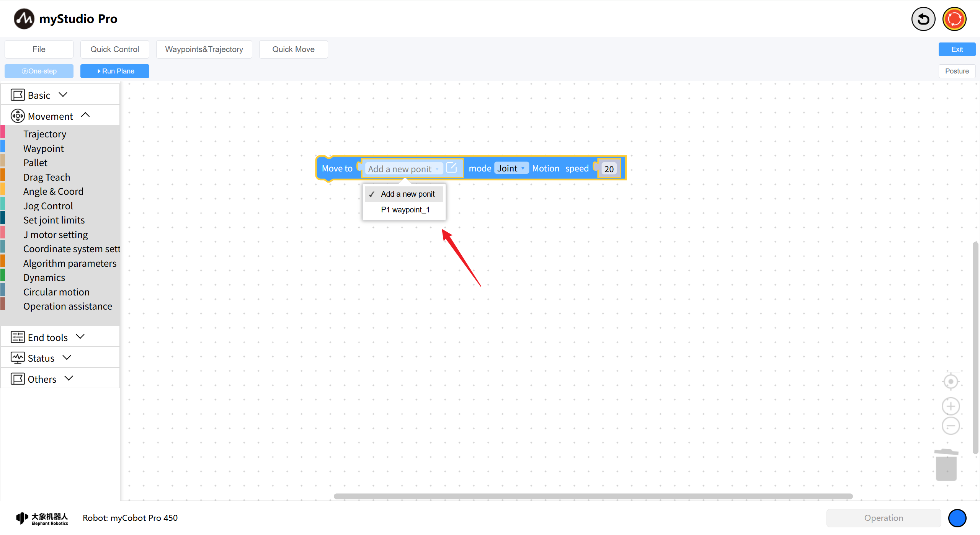980x535 pixels.
Task: Open the Joint mode dropdown
Action: 511,168
